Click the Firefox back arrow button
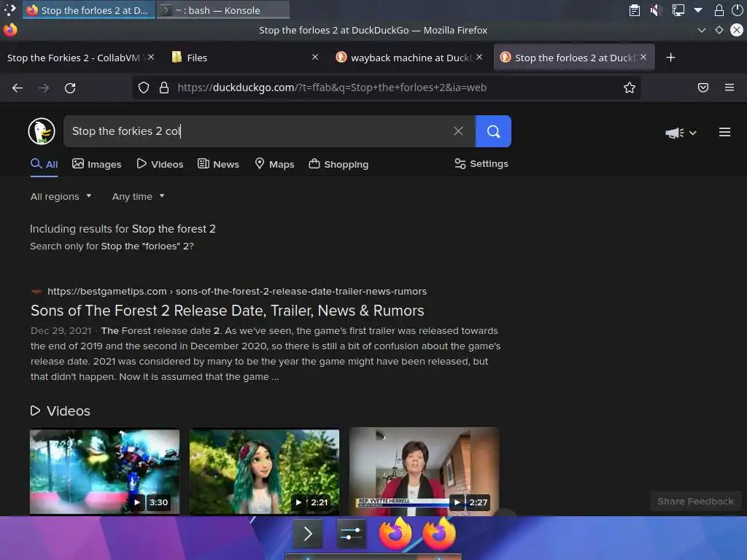Screen dimensions: 747x560 point(18,87)
